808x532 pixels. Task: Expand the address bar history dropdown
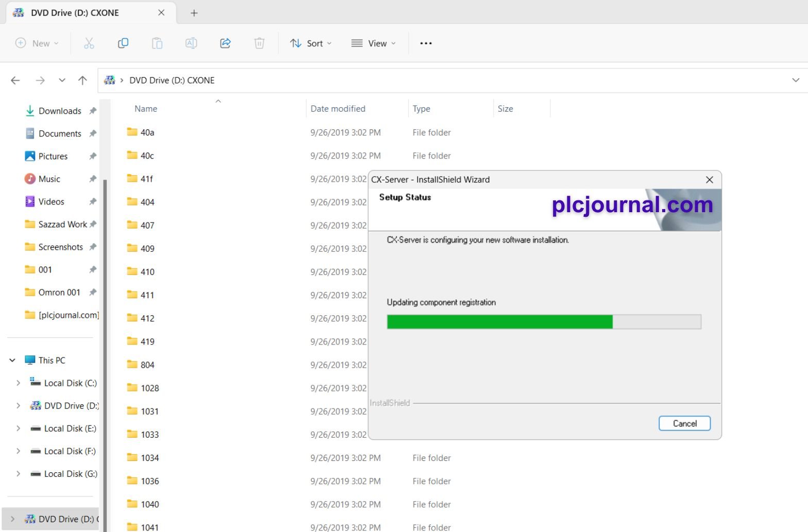796,80
